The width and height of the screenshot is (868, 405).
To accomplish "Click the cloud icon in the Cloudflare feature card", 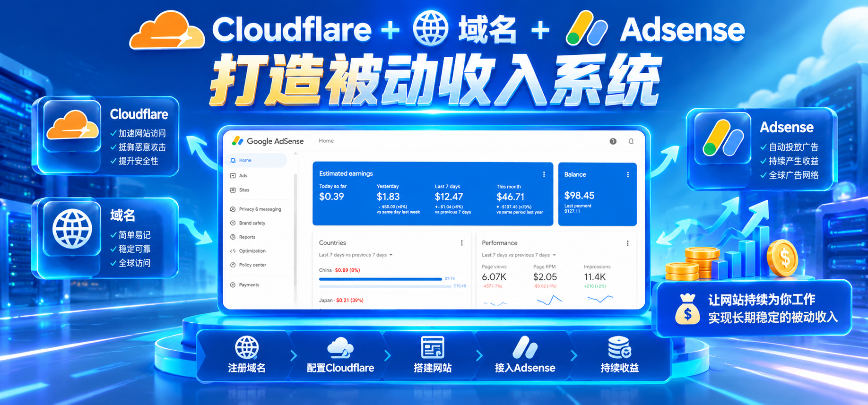I will click(x=72, y=125).
